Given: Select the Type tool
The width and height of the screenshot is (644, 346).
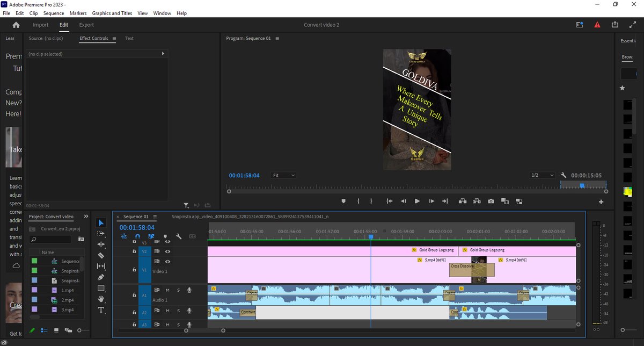Looking at the screenshot, I should point(101,311).
